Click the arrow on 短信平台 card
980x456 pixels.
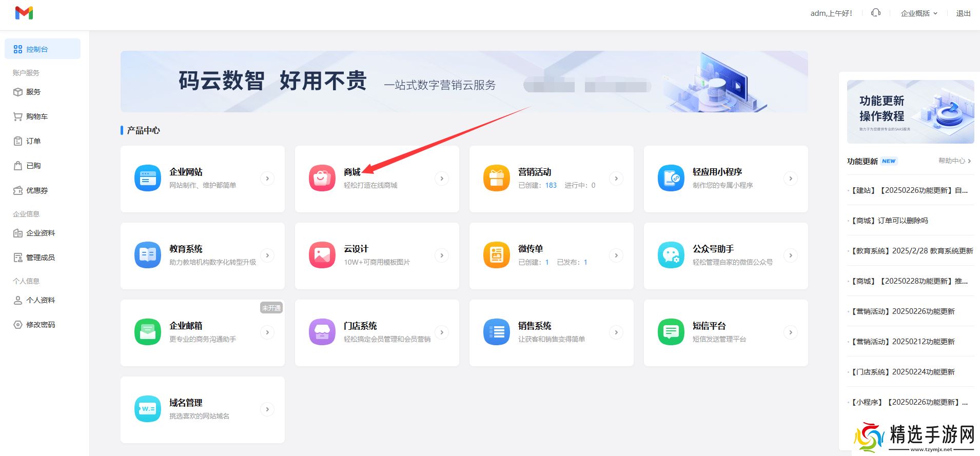791,332
